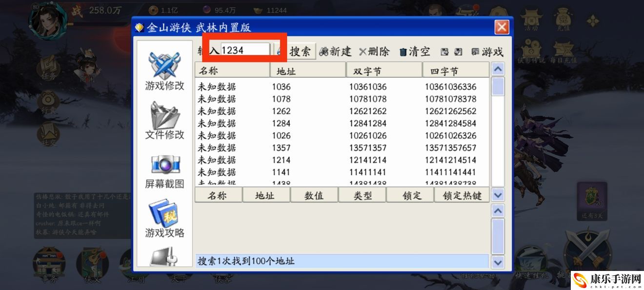The height and width of the screenshot is (290, 644).
Task: Click 新建 to start a new search
Action: pos(336,51)
